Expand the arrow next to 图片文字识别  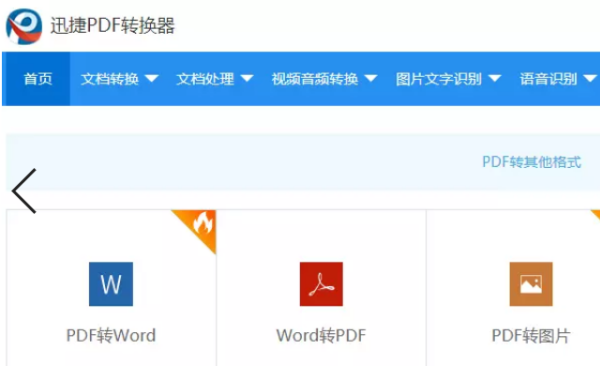[494, 79]
